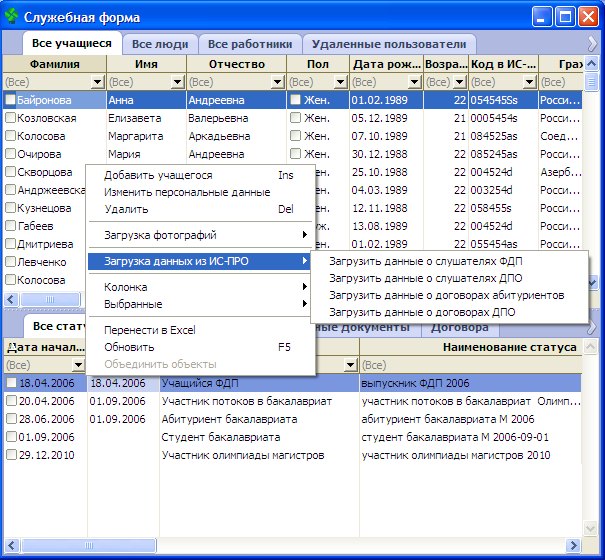Sort by the Пол column header

pos(317,64)
